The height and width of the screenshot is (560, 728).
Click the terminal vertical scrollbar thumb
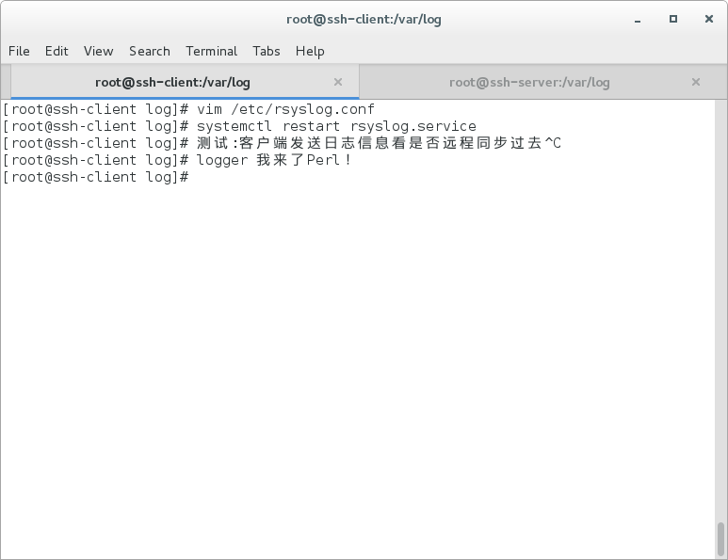coord(720,539)
